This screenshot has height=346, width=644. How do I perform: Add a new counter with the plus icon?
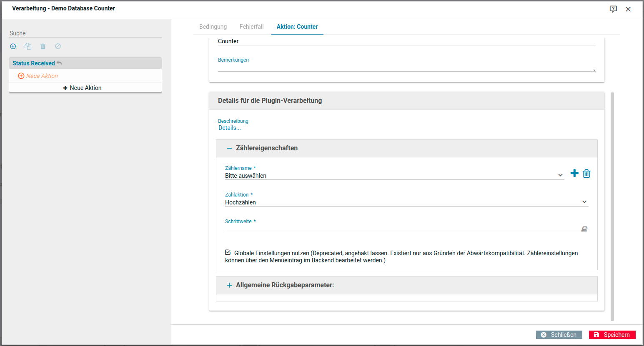(574, 173)
